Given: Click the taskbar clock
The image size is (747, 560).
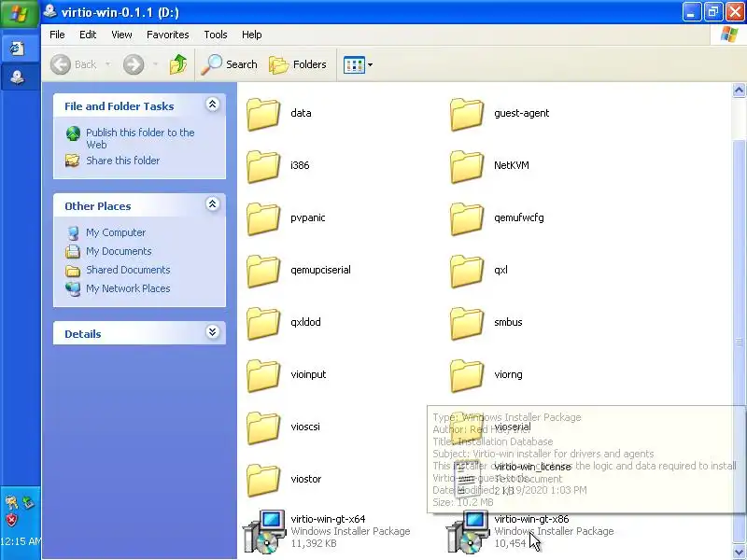Looking at the screenshot, I should coord(21,541).
